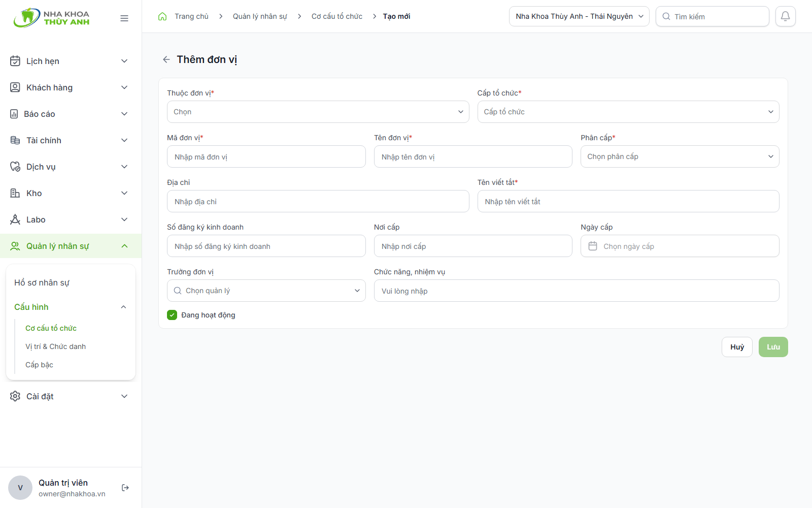Click the Lịch hẹn calendar icon
The width and height of the screenshot is (812, 508).
pyautogui.click(x=15, y=61)
